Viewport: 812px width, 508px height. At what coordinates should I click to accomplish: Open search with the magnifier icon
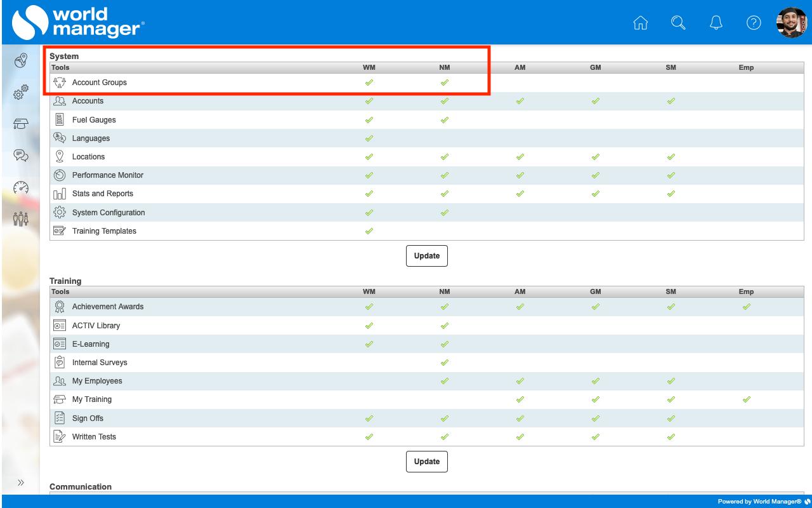(678, 23)
